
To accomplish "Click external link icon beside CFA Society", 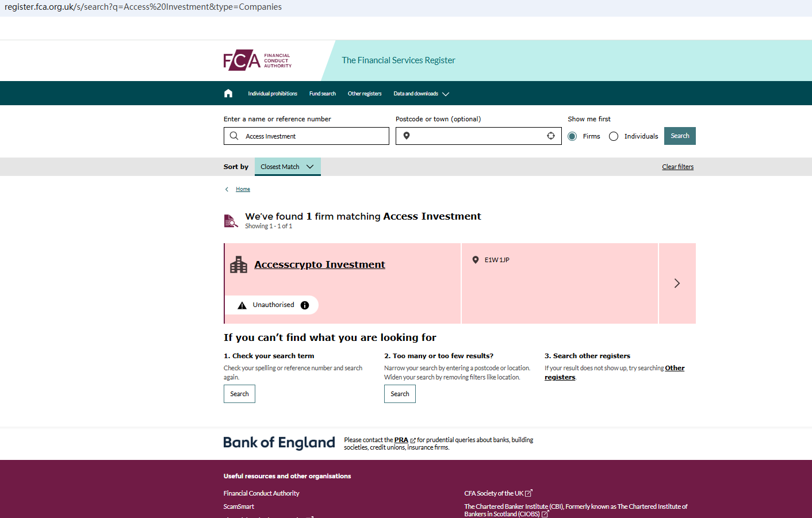I will 529,493.
